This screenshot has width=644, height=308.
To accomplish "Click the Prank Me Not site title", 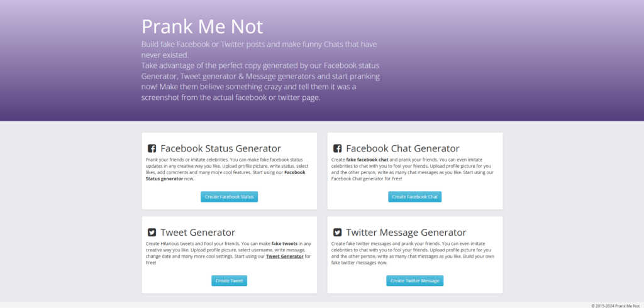I will 202,26.
